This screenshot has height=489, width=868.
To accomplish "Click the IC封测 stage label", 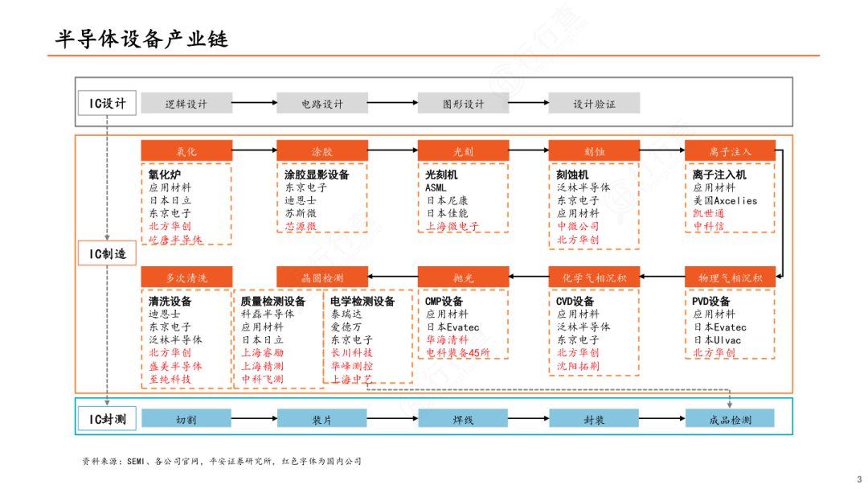I will (x=108, y=418).
